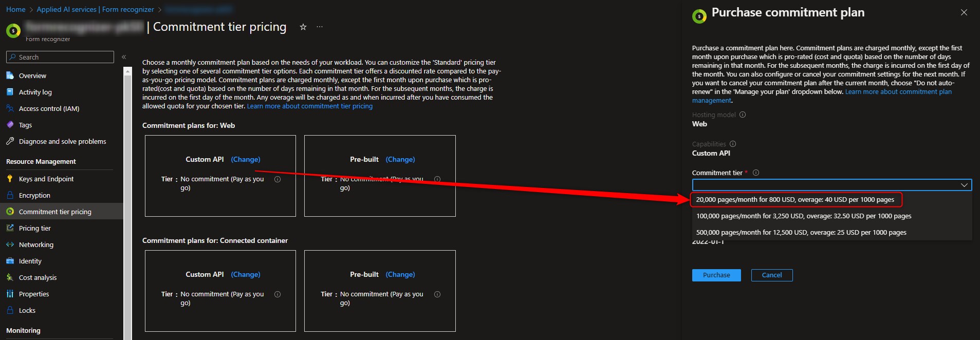
Task: Click info icon in Connected container Pre-built card
Action: pos(437,294)
